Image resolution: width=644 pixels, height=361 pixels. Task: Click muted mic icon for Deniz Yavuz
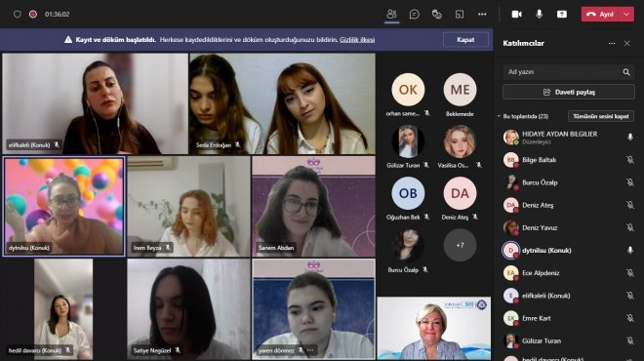click(x=630, y=227)
